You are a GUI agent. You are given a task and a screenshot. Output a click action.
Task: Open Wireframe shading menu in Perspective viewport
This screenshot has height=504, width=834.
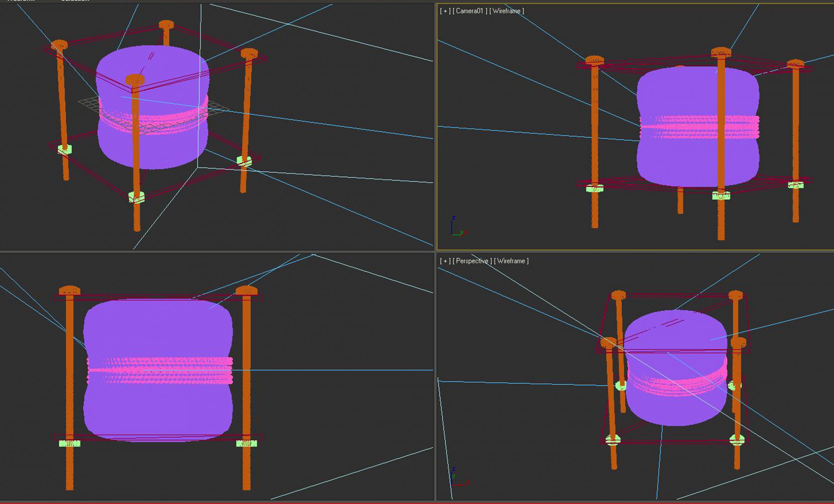coord(511,261)
